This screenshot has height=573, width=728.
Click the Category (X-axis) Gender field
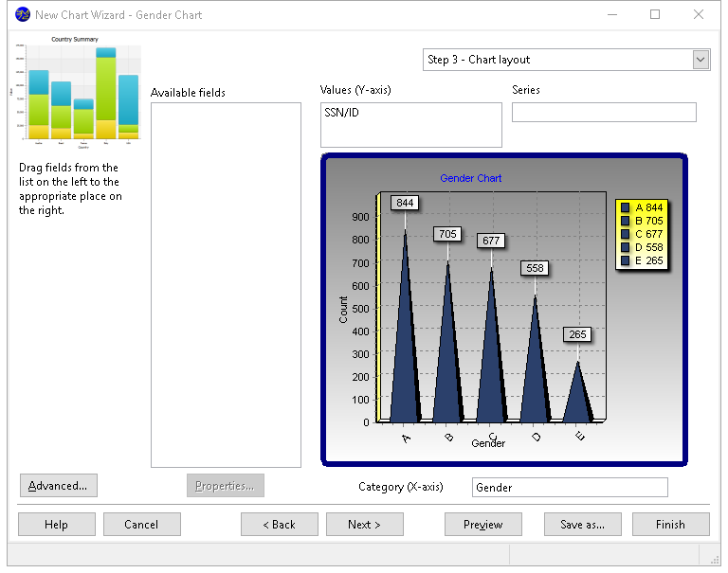(x=570, y=487)
